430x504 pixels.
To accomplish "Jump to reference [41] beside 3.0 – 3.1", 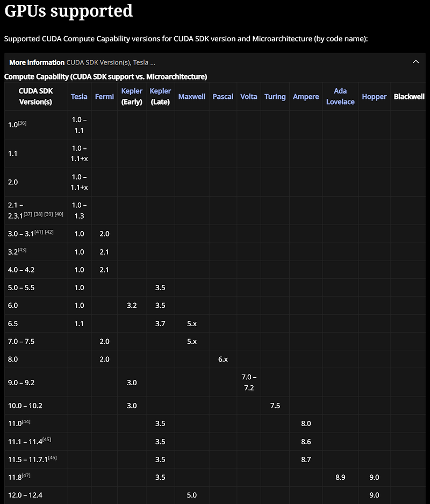I will point(39,232).
